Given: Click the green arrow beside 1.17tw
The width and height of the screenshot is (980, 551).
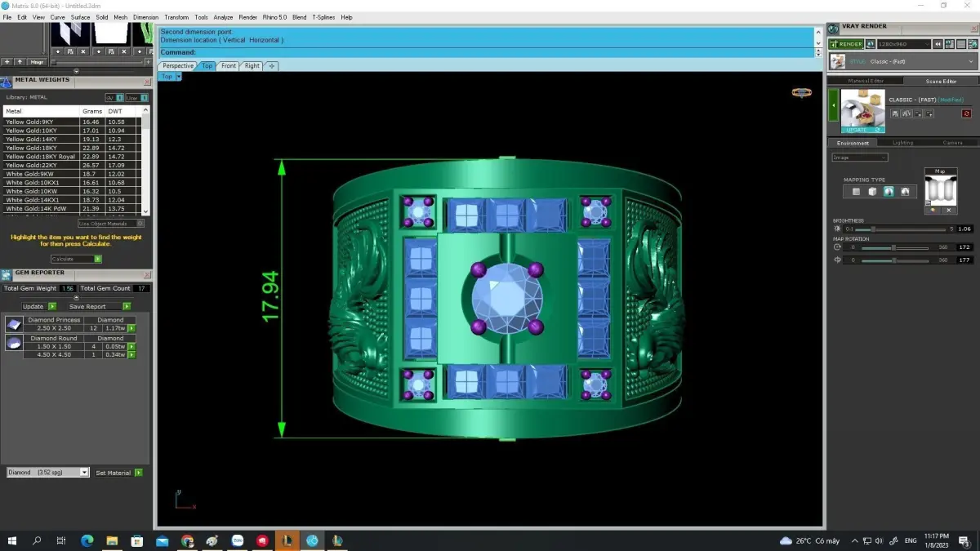Looking at the screenshot, I should point(131,328).
